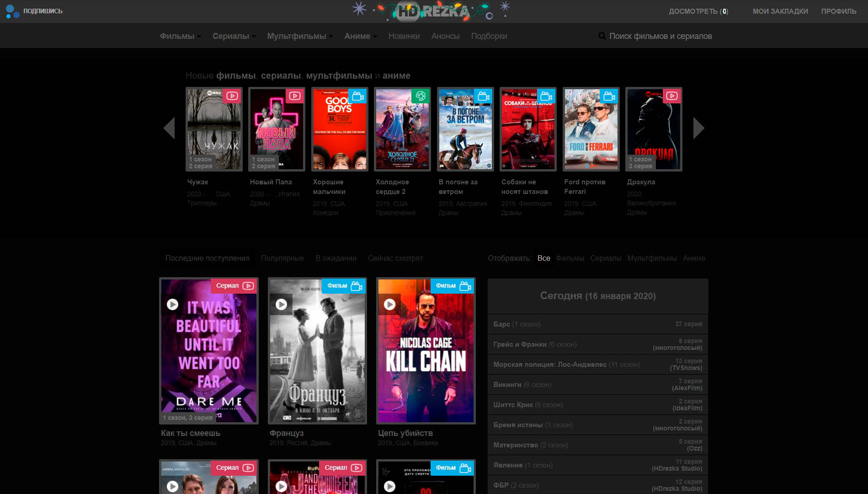This screenshot has width=868, height=494.
Task: Open the Новинки menu item
Action: (x=404, y=36)
